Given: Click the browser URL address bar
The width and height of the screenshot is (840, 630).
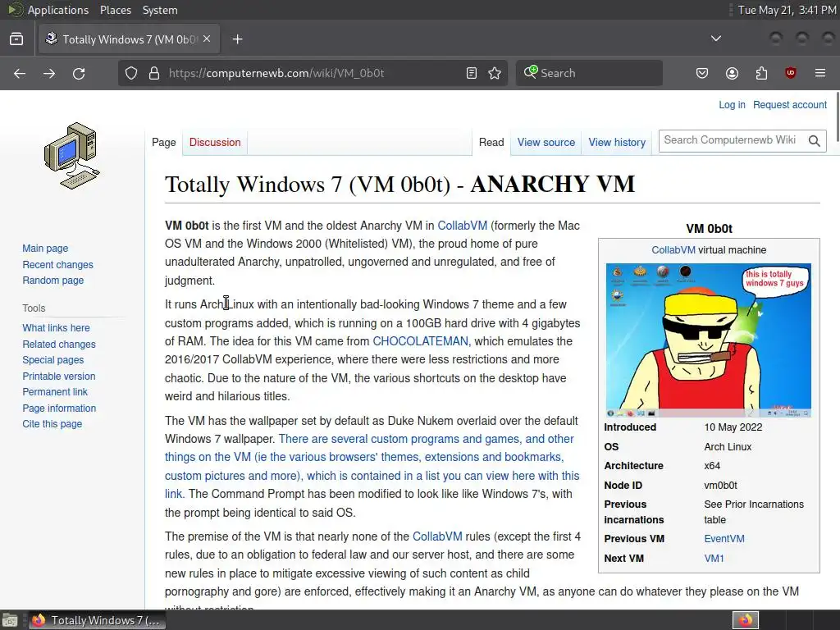Looking at the screenshot, I should coord(313,73).
